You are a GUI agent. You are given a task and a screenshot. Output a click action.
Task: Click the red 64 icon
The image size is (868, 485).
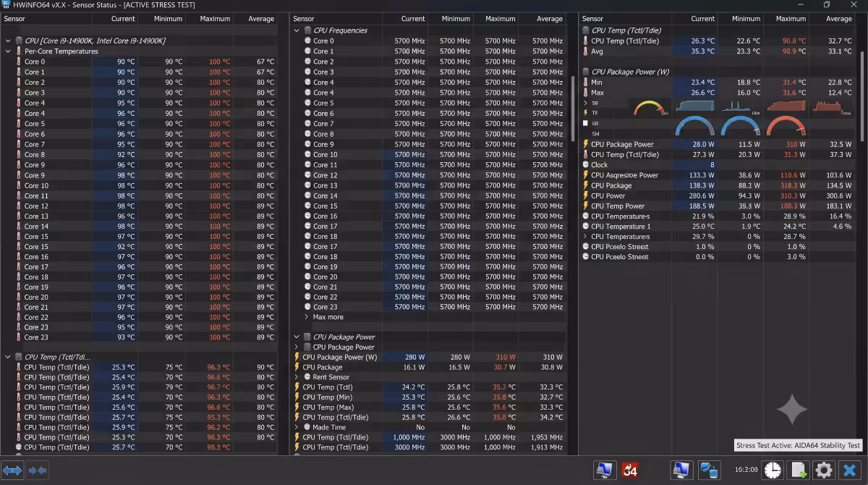pos(629,471)
